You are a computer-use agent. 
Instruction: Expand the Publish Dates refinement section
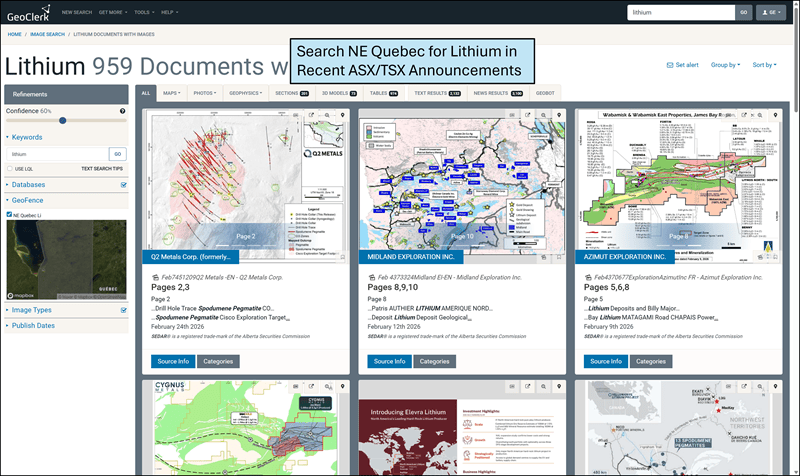pyautogui.click(x=33, y=325)
